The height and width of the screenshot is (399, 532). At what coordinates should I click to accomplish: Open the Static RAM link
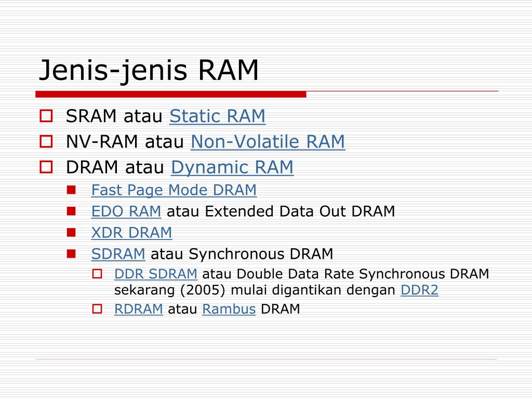pos(218,116)
